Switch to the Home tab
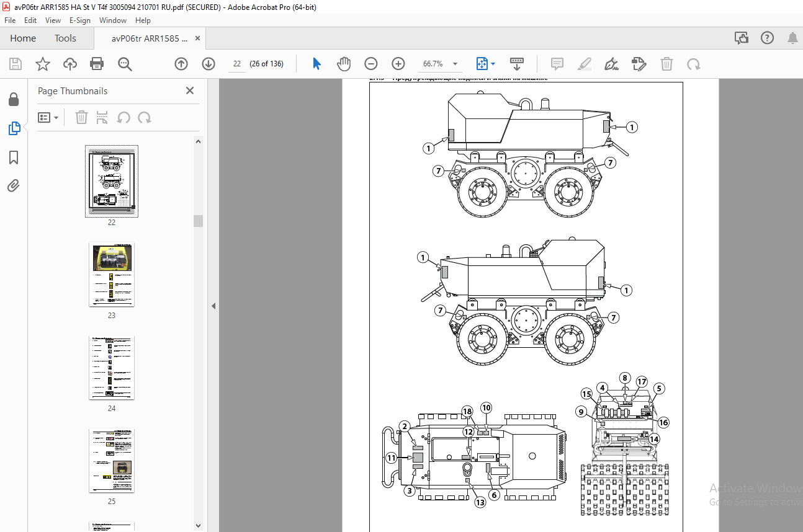 click(x=23, y=38)
